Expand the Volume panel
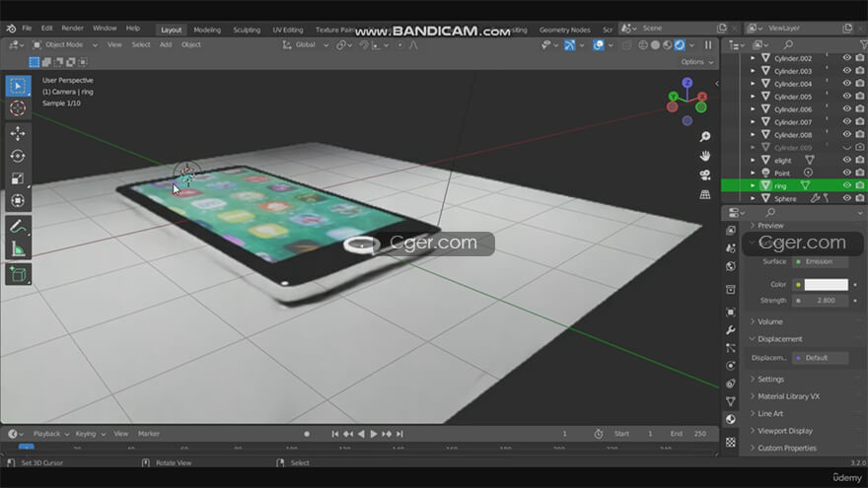Image resolution: width=868 pixels, height=488 pixels. [x=770, y=321]
